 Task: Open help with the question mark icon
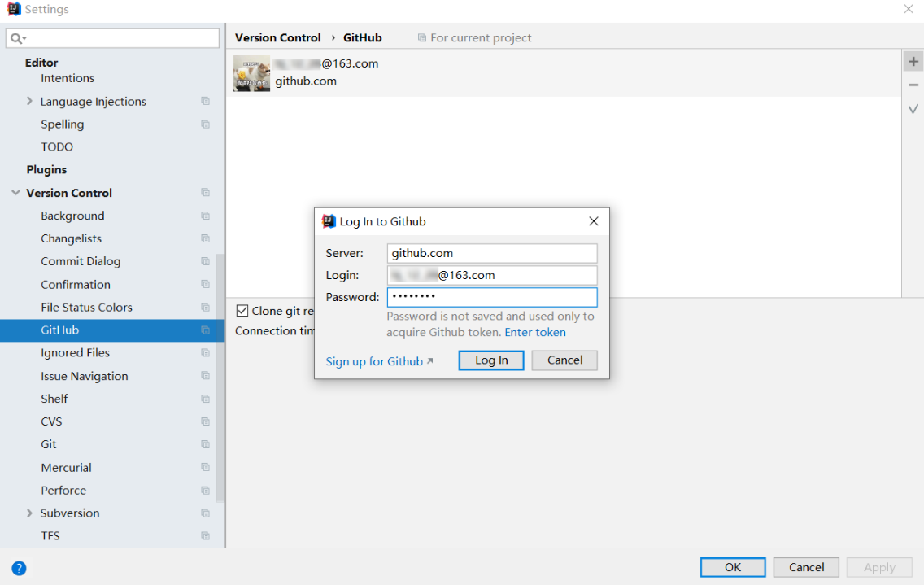tap(19, 568)
